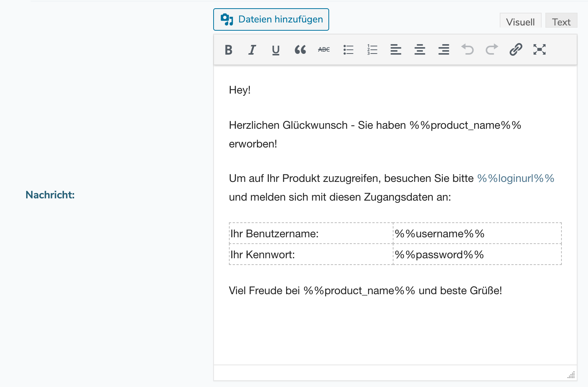
Task: Align text to the right
Action: pos(444,50)
